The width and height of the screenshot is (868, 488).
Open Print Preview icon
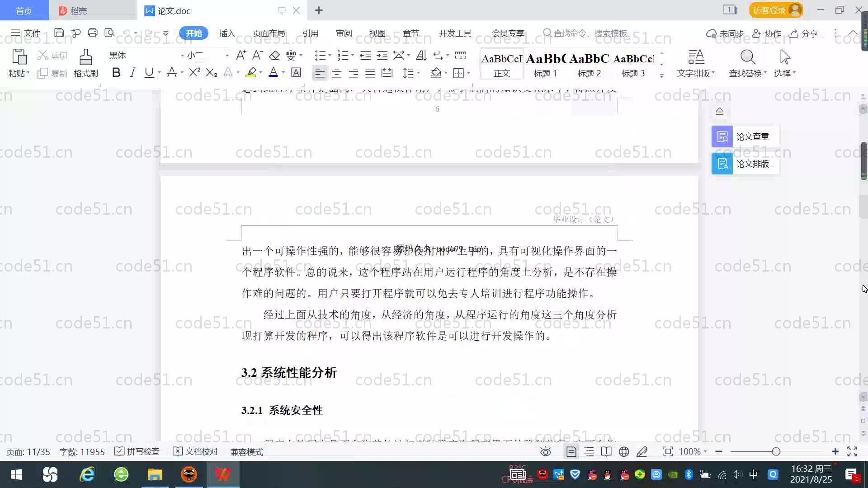pos(109,33)
